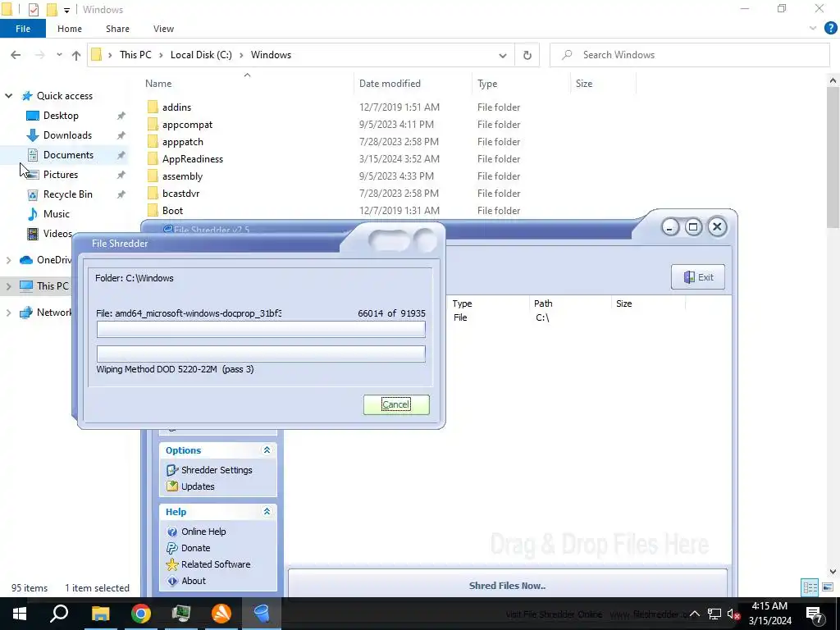Select the bcastdvr folder

(x=180, y=194)
